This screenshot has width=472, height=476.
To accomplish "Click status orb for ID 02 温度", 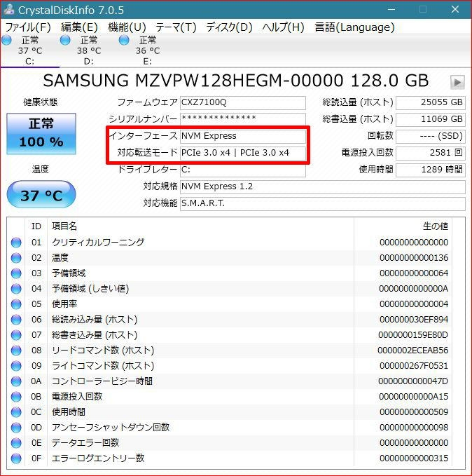I will coord(16,258).
